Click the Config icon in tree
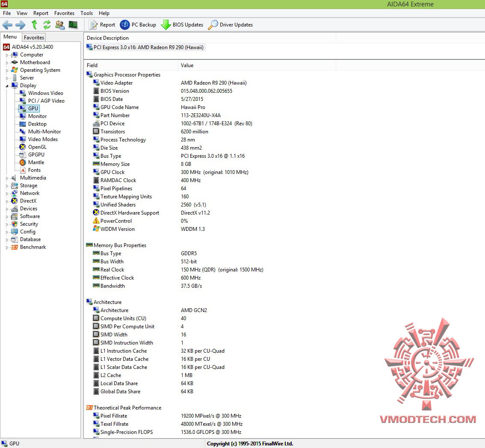The width and height of the screenshot is (485, 448). [x=15, y=232]
